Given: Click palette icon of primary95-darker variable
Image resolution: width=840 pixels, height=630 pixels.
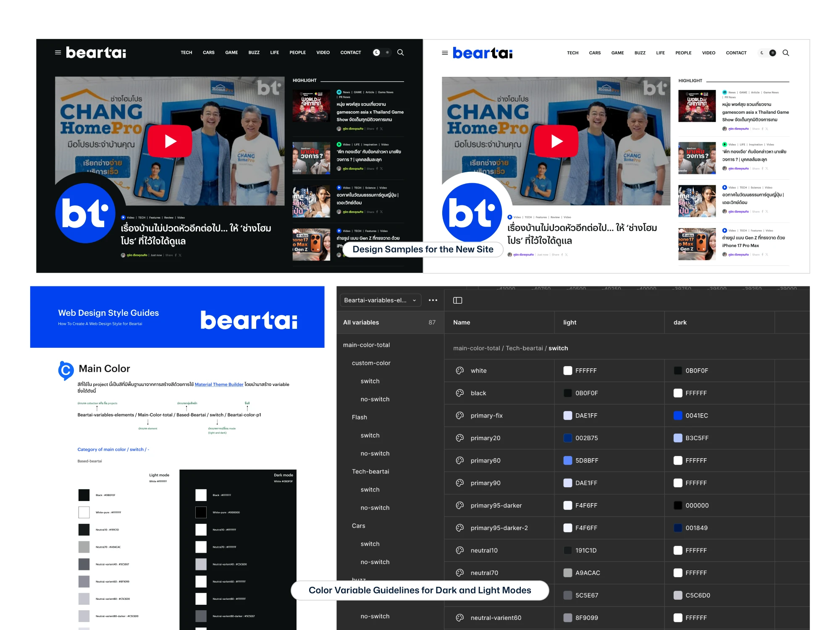Looking at the screenshot, I should (x=460, y=505).
